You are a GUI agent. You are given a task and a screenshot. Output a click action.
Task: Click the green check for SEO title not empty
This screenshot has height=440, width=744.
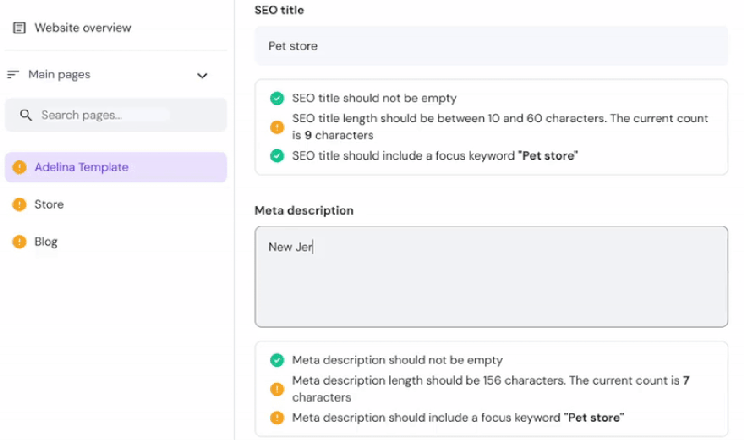click(277, 98)
